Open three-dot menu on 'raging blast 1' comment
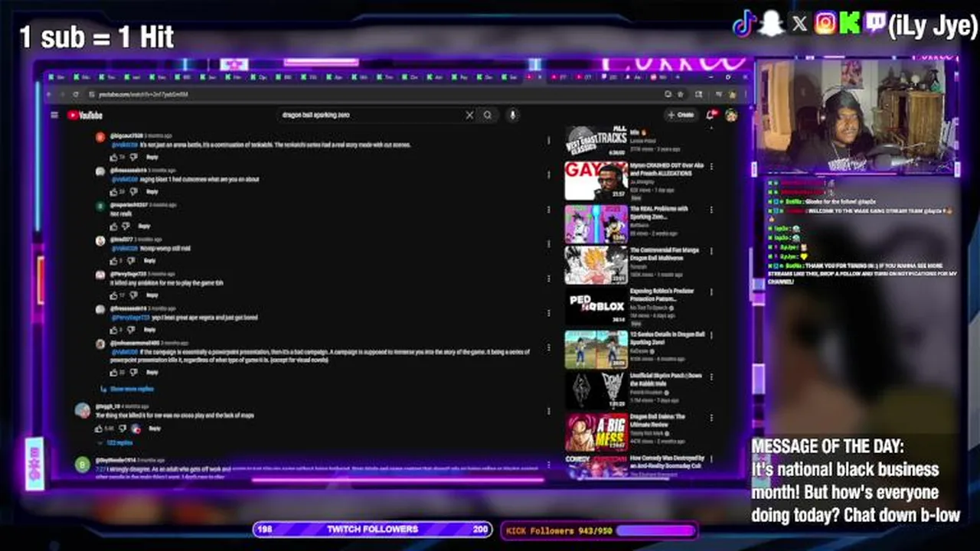The height and width of the screenshot is (551, 980). pyautogui.click(x=548, y=175)
